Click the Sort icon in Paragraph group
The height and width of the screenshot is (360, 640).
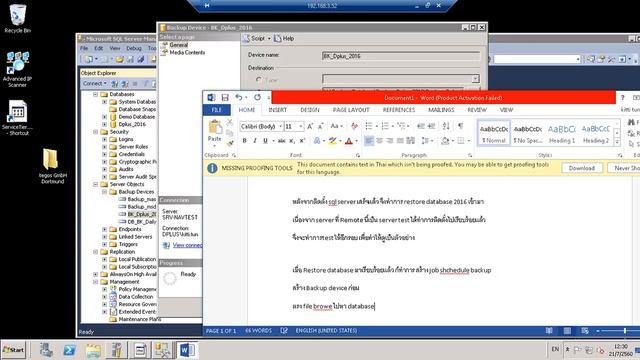[446, 126]
